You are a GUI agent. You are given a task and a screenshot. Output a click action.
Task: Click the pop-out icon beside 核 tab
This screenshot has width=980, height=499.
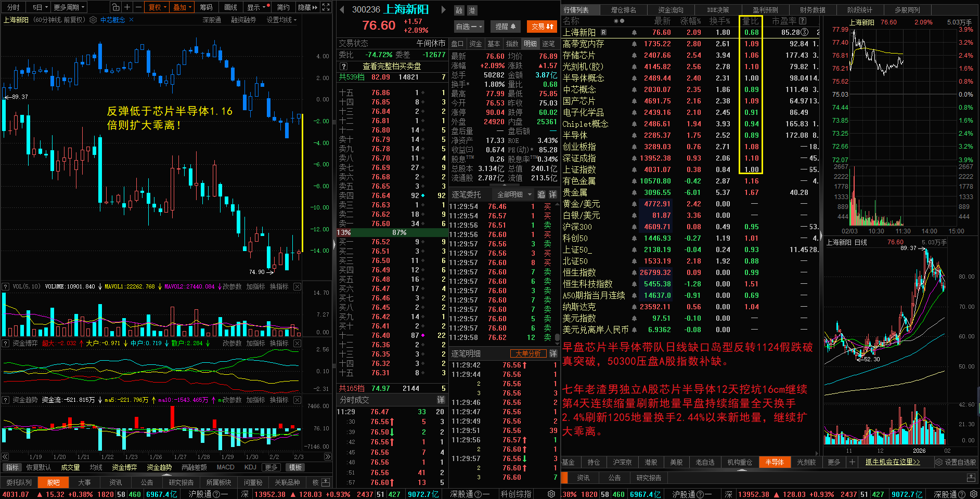[x=326, y=482]
